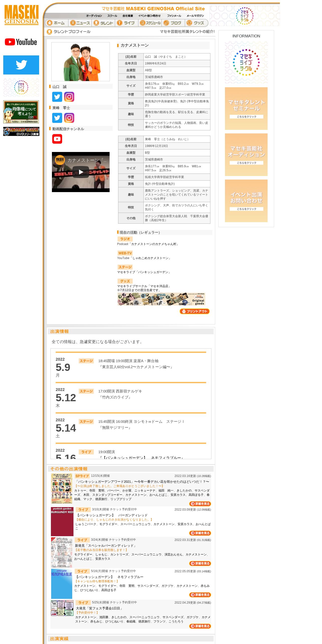Click the プリントアウト button
This screenshot has width=322, height=644.
pyautogui.click(x=195, y=311)
